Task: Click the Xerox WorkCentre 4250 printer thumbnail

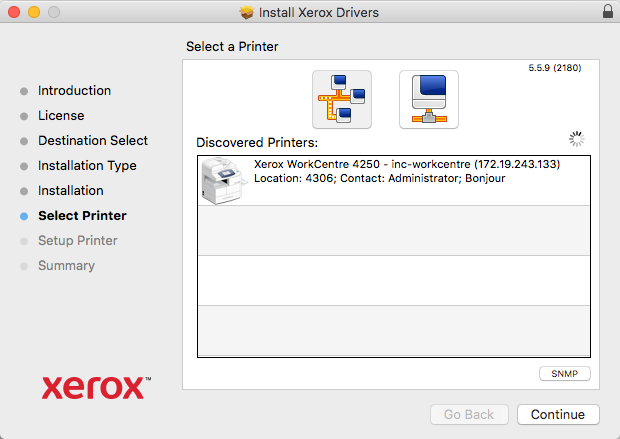Action: coord(224,181)
